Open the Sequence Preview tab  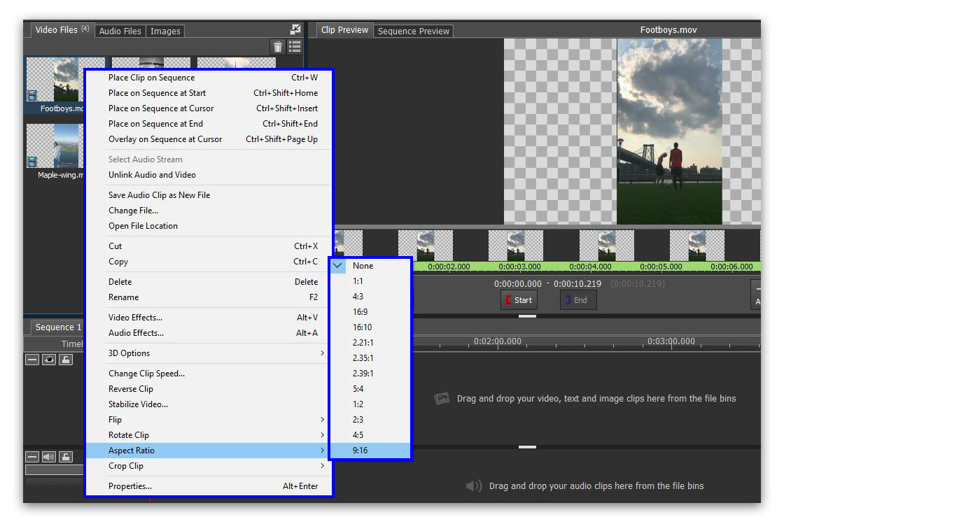tap(412, 30)
